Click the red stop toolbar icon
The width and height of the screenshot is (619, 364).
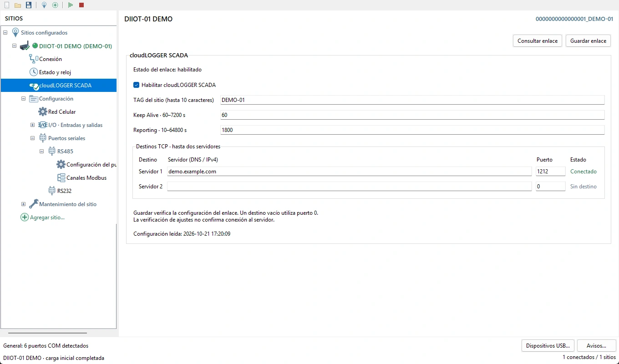(81, 5)
